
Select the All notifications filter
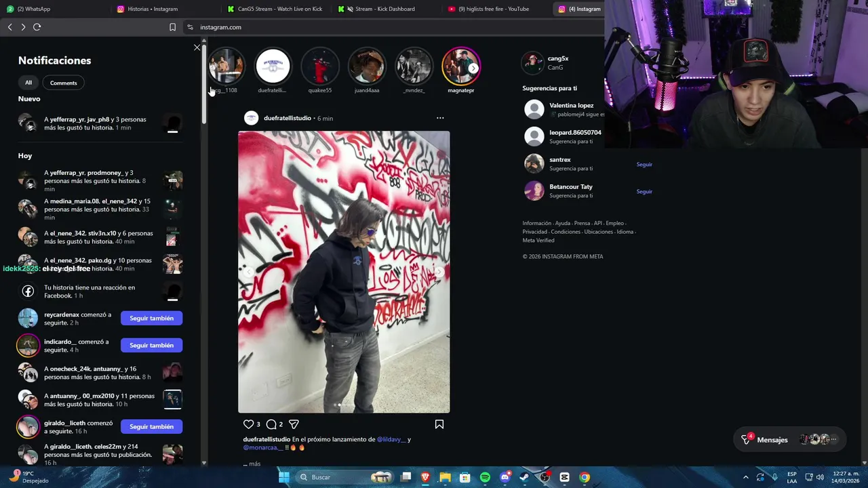coord(28,83)
